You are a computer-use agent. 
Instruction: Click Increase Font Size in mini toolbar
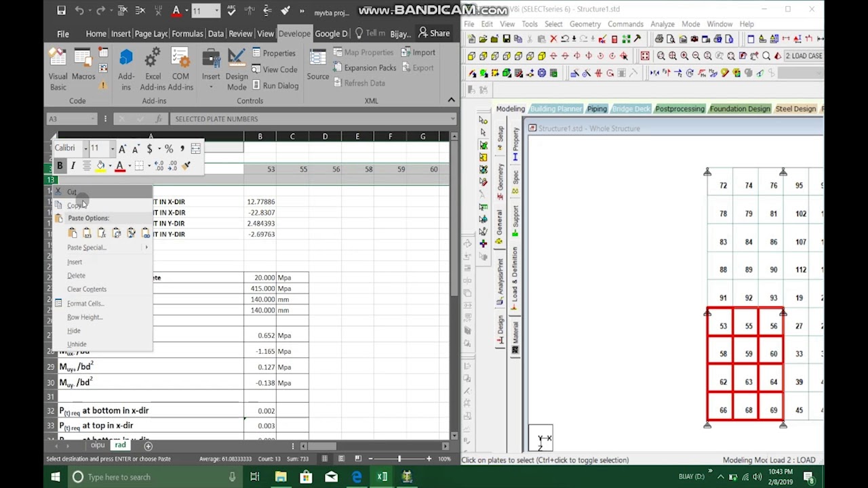(x=122, y=148)
